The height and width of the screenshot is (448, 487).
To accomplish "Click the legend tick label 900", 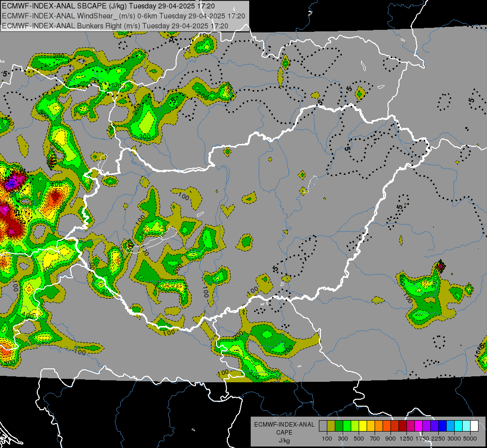I will (390, 439).
